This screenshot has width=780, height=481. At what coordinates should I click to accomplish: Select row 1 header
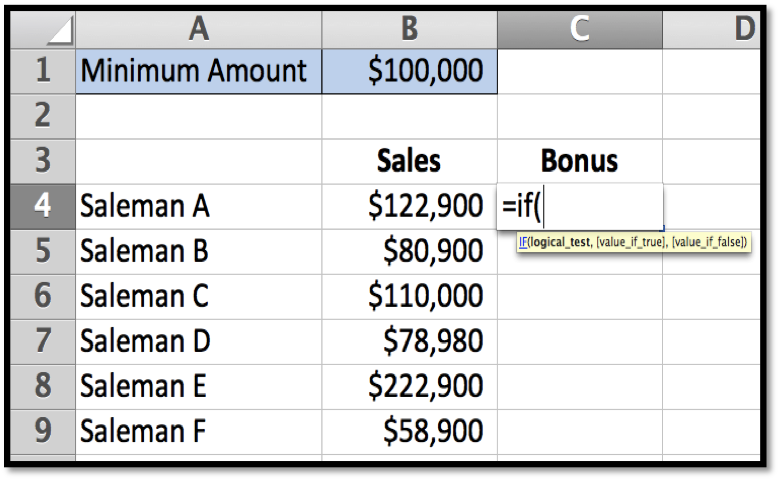pos(44,71)
